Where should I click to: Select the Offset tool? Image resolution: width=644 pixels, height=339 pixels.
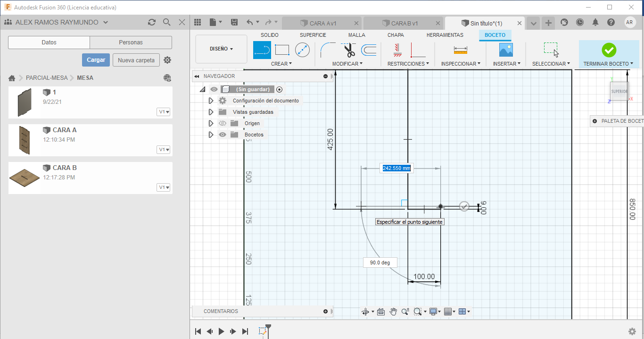369,50
